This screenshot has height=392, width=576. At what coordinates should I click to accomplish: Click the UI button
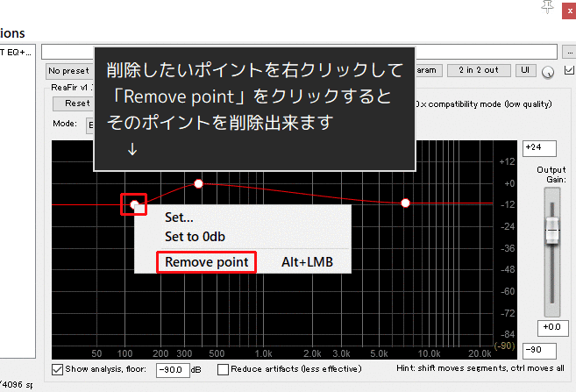(x=524, y=70)
